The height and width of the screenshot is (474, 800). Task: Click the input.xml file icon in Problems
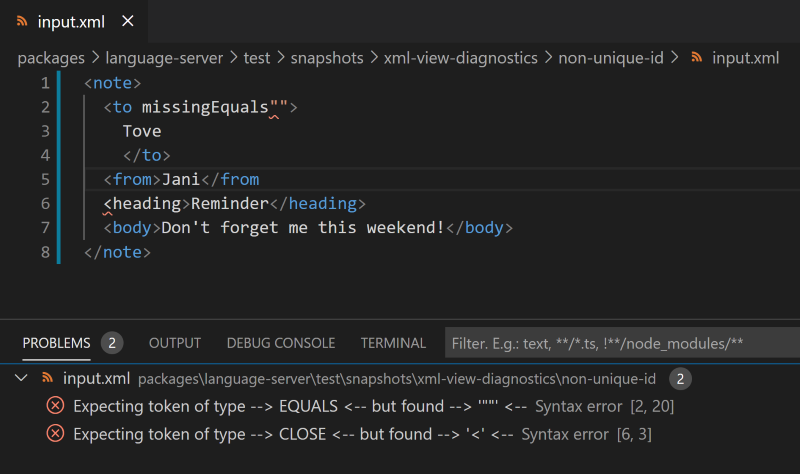pyautogui.click(x=46, y=378)
